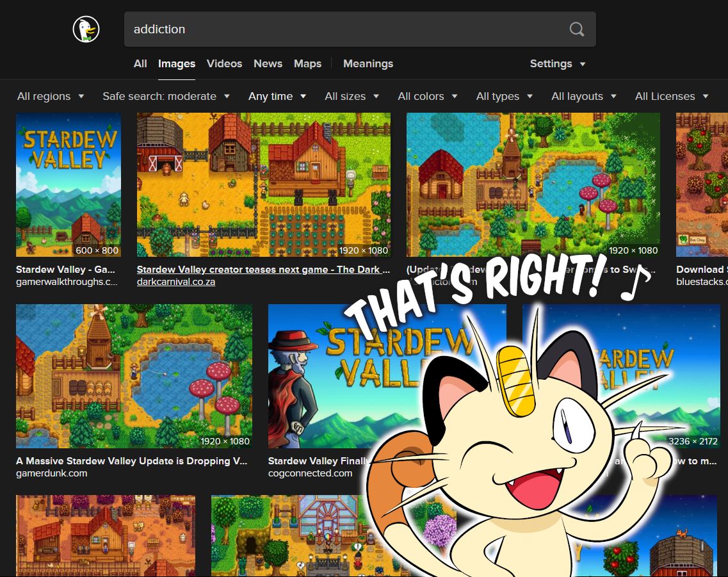Switch to the All results tab
The width and height of the screenshot is (728, 577).
pos(140,63)
